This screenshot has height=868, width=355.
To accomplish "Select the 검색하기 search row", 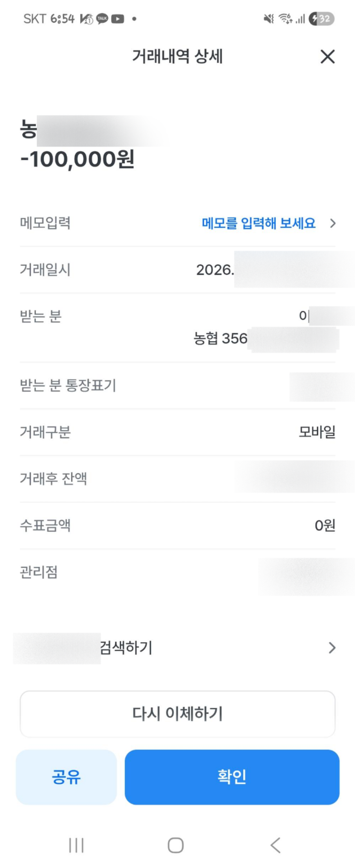I will 126,648.
